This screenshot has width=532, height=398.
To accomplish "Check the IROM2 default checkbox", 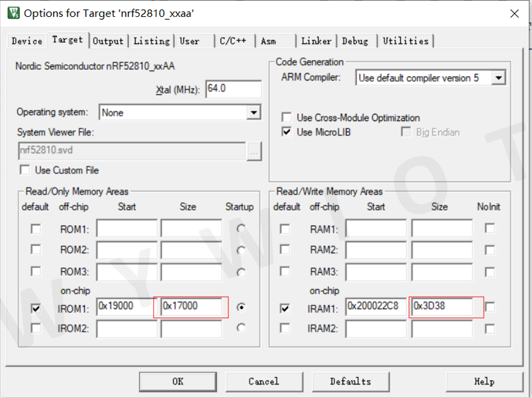I will (x=36, y=328).
